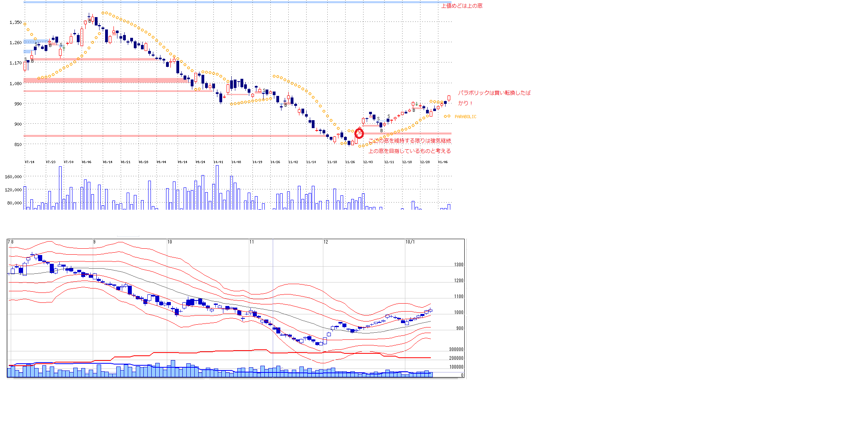Viewport: 868px width, 421px height.
Task: Click the 上値めどは上の窓 annotation text
Action: pos(461,6)
